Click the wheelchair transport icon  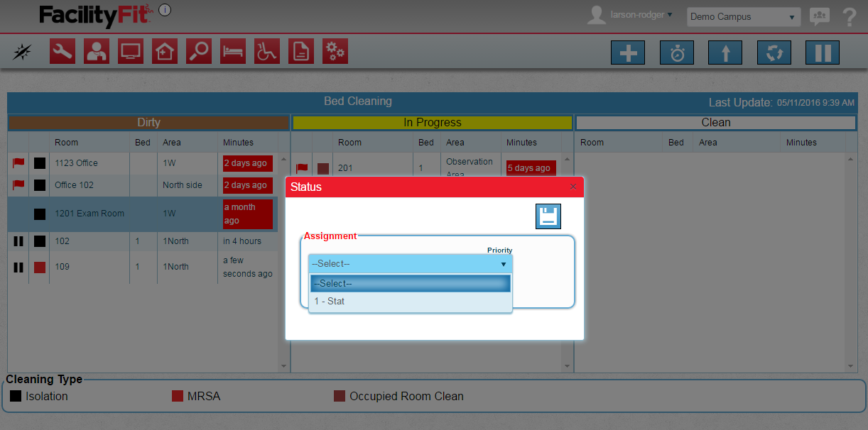(267, 52)
